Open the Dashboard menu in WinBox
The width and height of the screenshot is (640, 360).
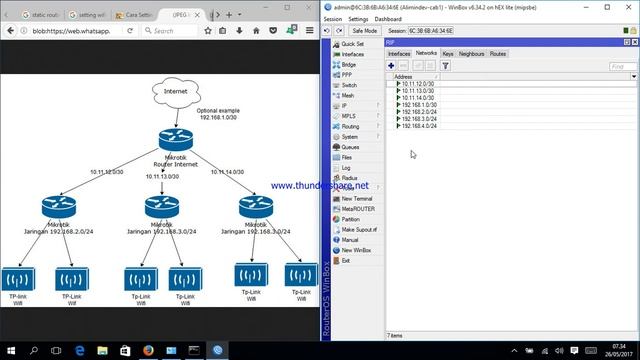[x=388, y=19]
